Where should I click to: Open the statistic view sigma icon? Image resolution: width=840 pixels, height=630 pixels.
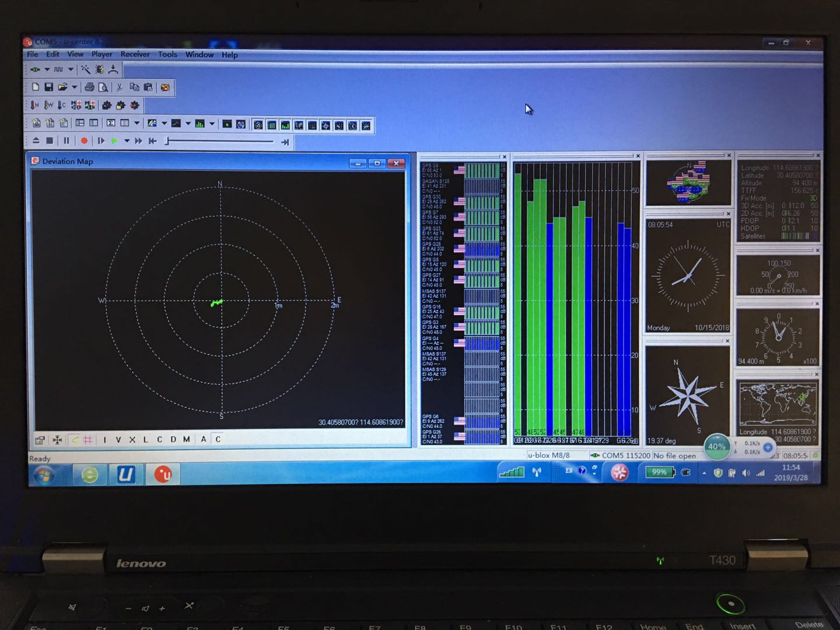tap(110, 123)
